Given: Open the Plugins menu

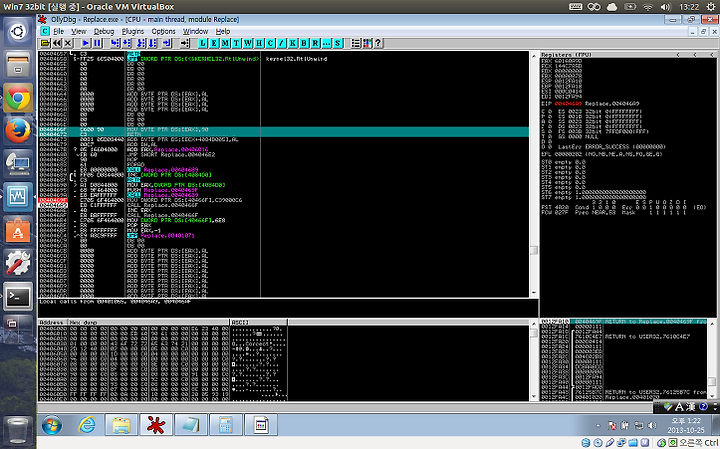Looking at the screenshot, I should pos(133,31).
